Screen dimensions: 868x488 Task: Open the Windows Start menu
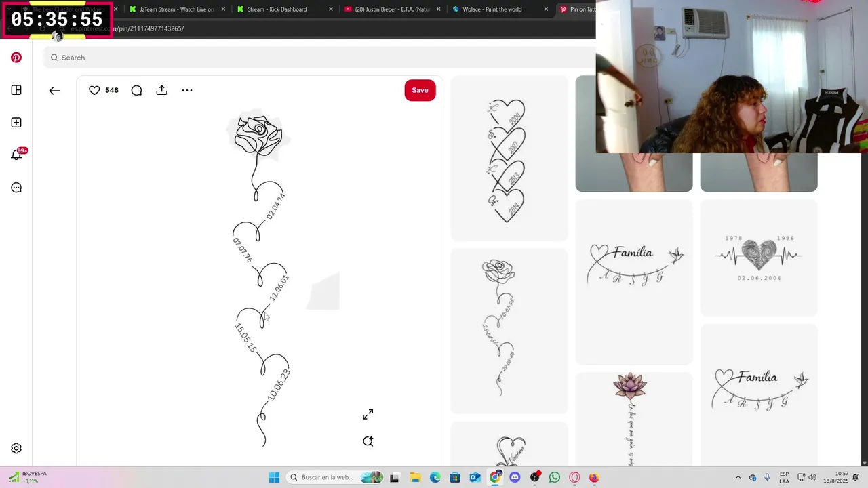coord(274,477)
